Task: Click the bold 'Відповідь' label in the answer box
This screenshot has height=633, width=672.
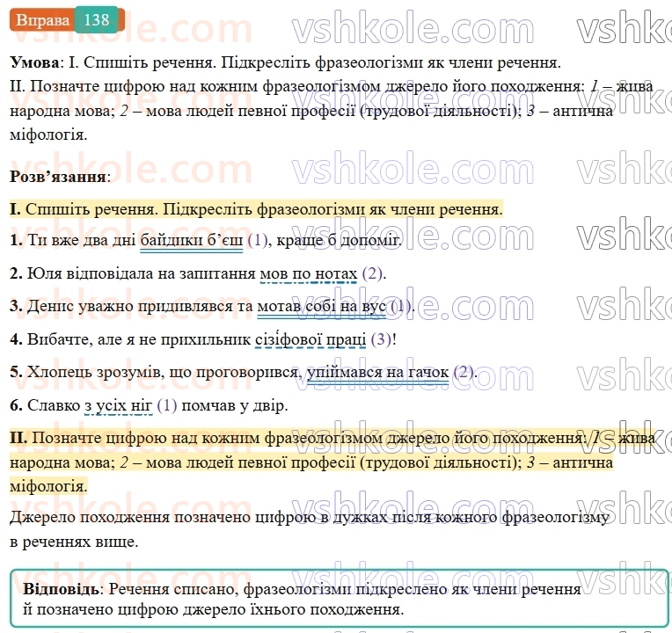Action: pyautogui.click(x=62, y=589)
